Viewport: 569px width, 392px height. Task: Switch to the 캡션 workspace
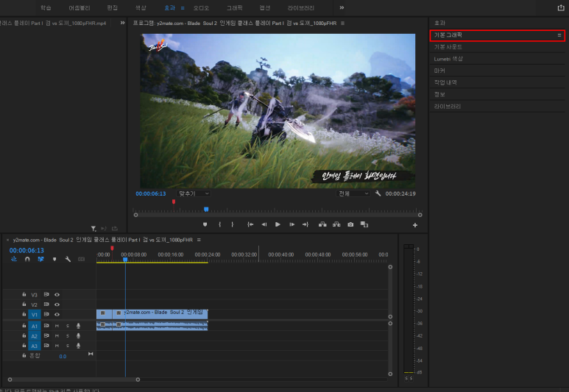(265, 7)
